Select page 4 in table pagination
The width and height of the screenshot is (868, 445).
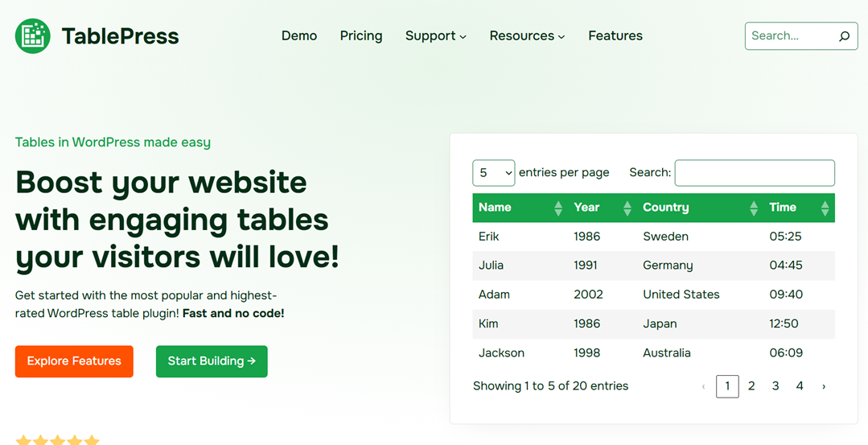[800, 386]
